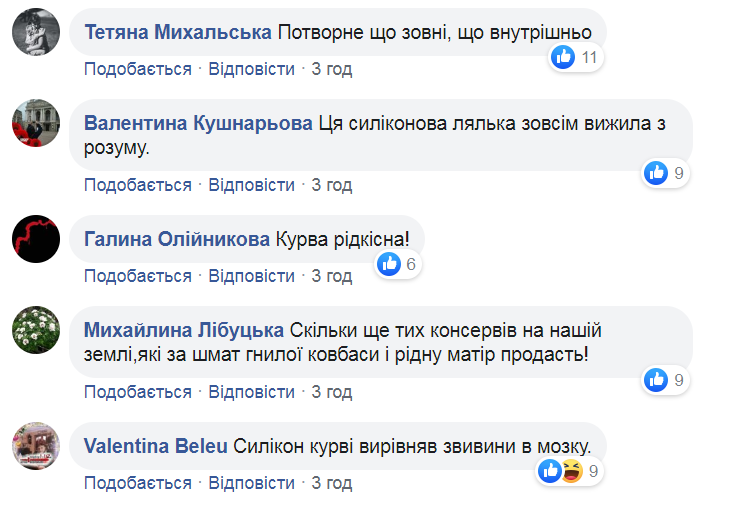Click the like reaction icon on Галина Олійникова's comment
Viewport: 740px width, 507px height.
(x=389, y=264)
